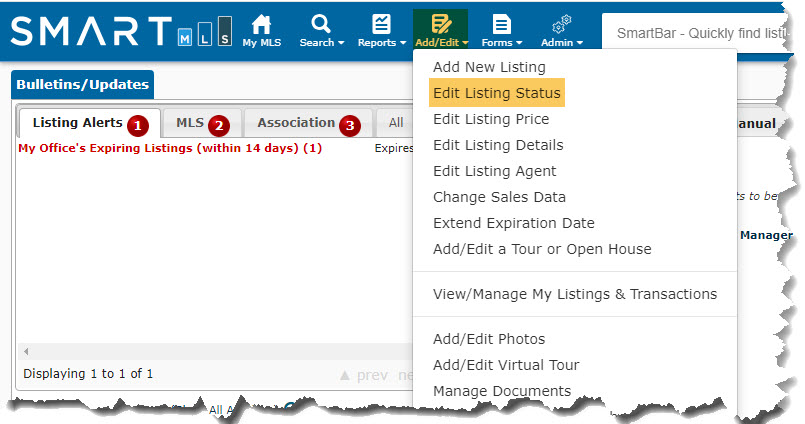Screen dimensions: 805x424
Task: Expand the Reports dropdown arrow
Action: click(x=403, y=43)
